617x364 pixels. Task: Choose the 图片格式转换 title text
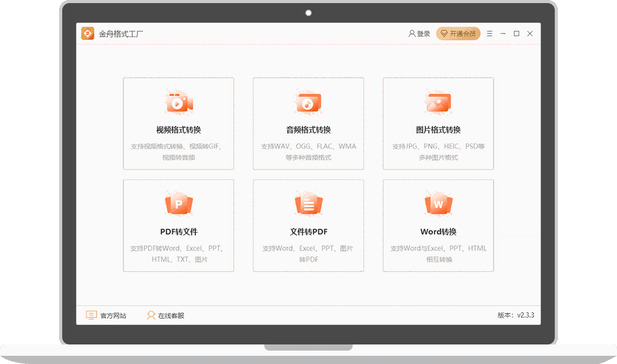pos(438,130)
